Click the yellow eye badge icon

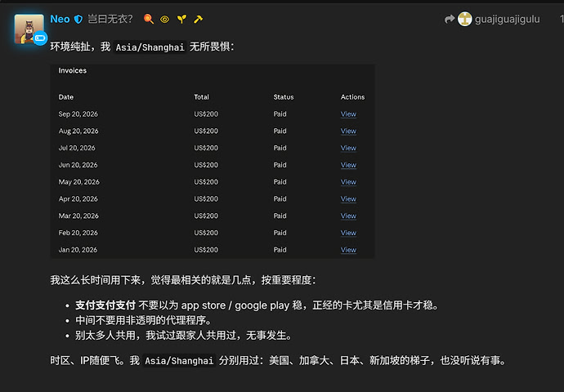tap(165, 20)
